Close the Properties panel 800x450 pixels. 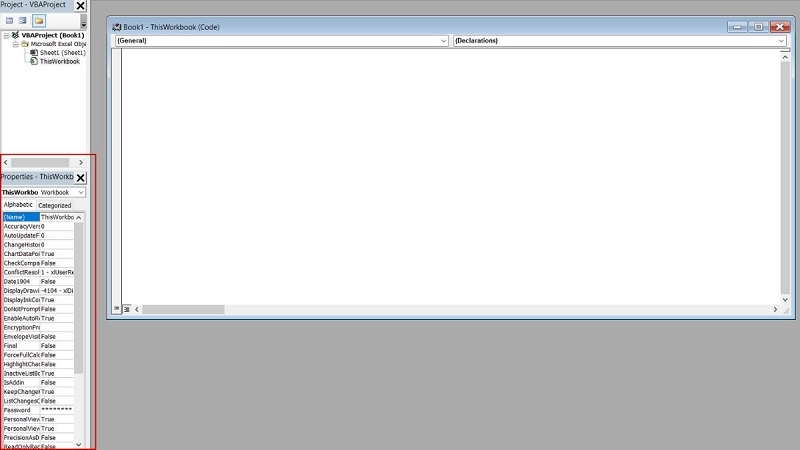point(81,178)
